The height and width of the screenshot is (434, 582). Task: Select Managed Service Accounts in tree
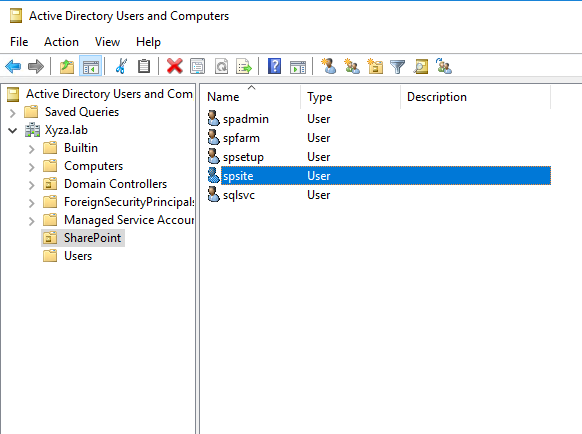(129, 220)
